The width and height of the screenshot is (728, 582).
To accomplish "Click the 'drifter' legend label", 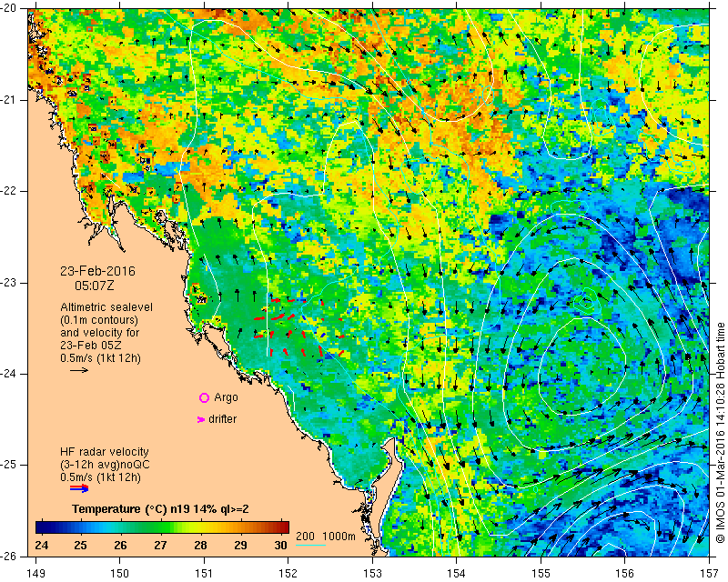I will (x=222, y=419).
